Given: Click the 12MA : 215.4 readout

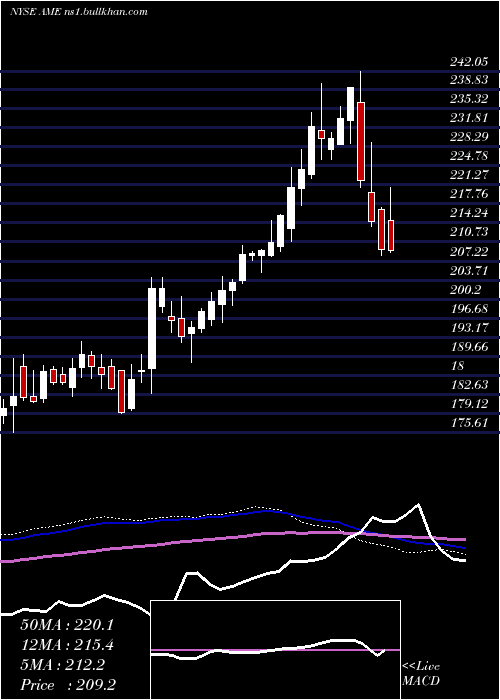Looking at the screenshot, I should [67, 645].
